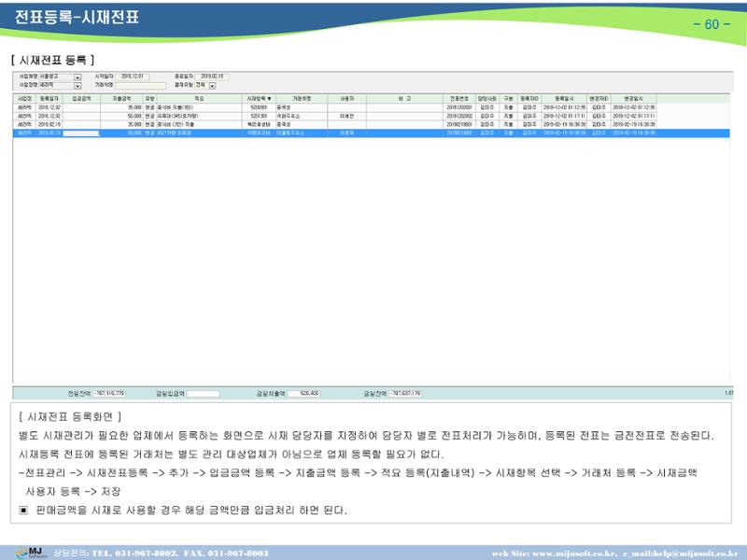The width and height of the screenshot is (747, 560).
Task: Click the 사업장 column header
Action: (25, 99)
